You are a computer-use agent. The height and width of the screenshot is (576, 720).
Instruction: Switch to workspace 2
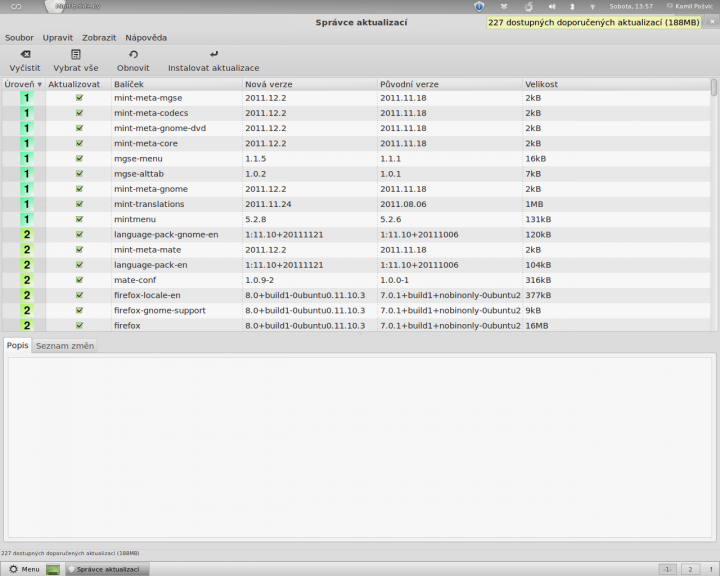(690, 570)
